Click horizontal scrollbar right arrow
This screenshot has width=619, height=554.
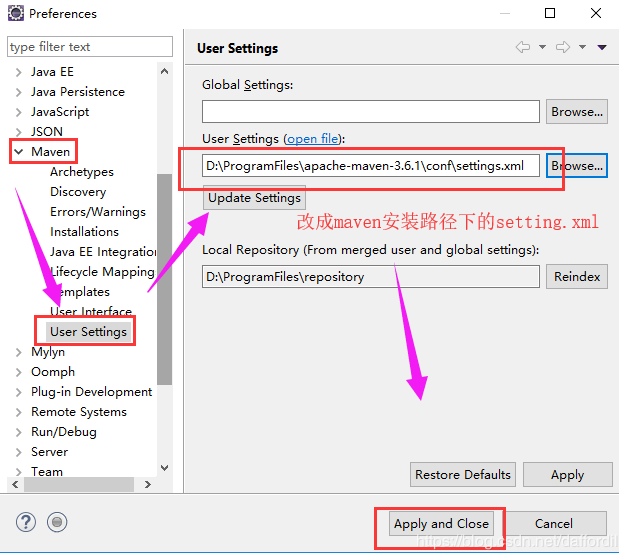pos(148,484)
